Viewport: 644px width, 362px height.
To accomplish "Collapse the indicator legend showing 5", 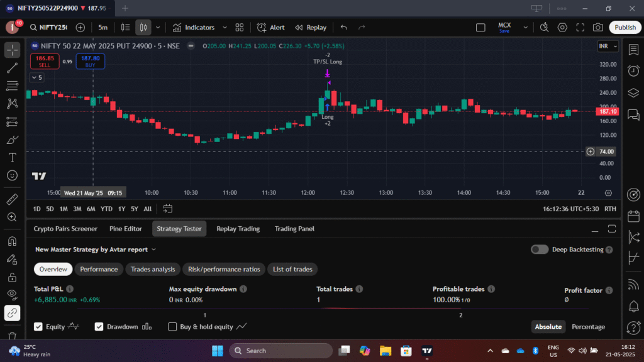I will coord(37,77).
